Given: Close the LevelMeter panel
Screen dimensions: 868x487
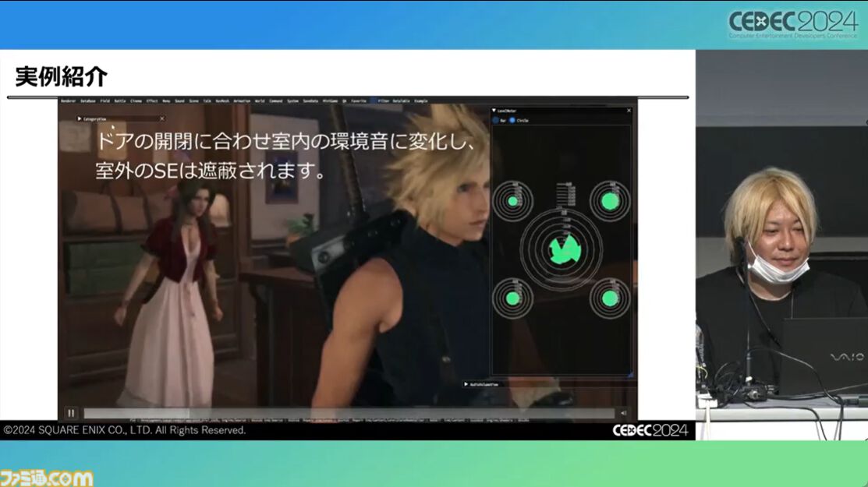Looking at the screenshot, I should (629, 111).
